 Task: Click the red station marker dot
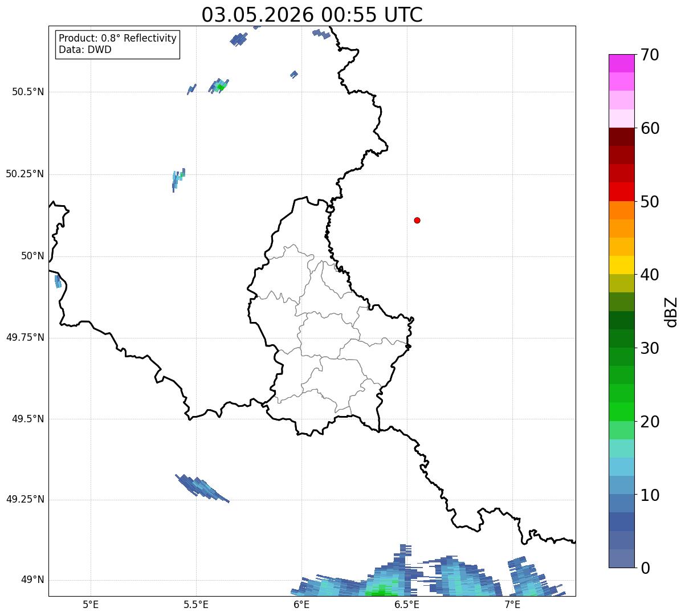[x=417, y=220]
